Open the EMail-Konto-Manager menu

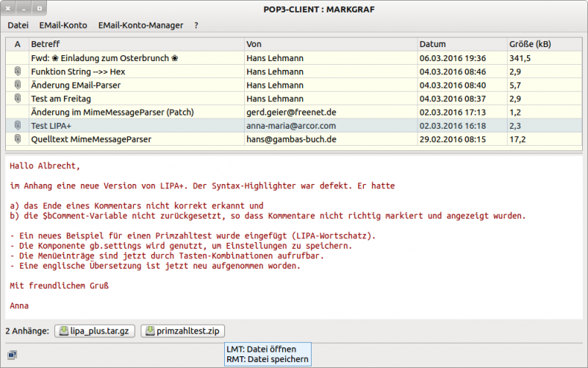click(x=141, y=25)
